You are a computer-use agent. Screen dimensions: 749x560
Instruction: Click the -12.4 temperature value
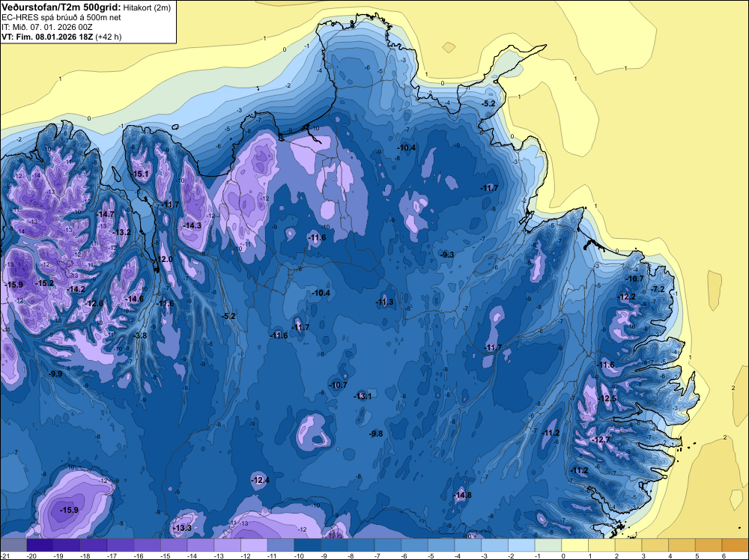[x=261, y=480]
